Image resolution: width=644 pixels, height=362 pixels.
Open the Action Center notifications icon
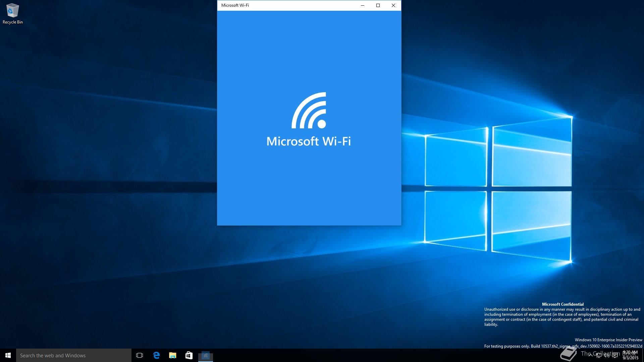(615, 355)
